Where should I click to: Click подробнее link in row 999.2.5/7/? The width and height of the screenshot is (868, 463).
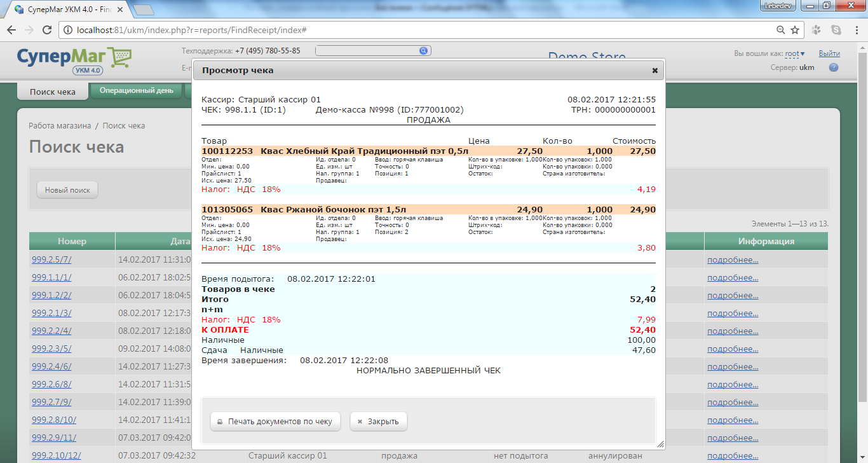click(x=733, y=259)
